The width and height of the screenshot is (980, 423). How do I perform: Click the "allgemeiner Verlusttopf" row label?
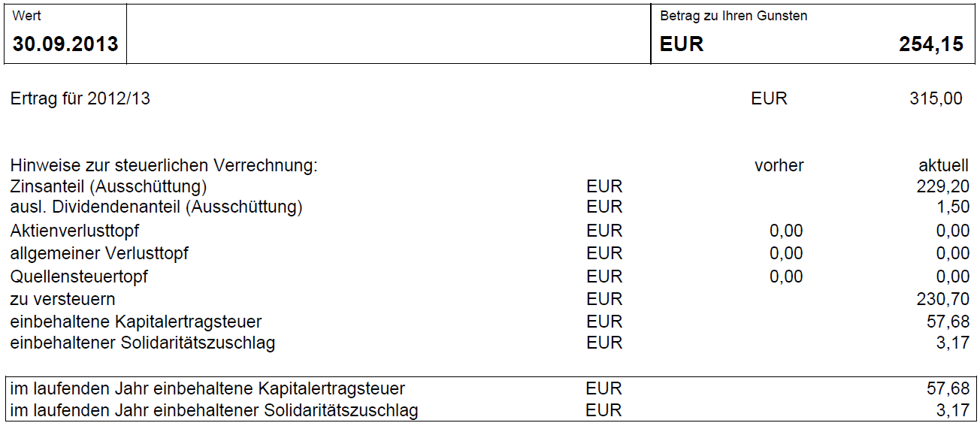click(99, 253)
